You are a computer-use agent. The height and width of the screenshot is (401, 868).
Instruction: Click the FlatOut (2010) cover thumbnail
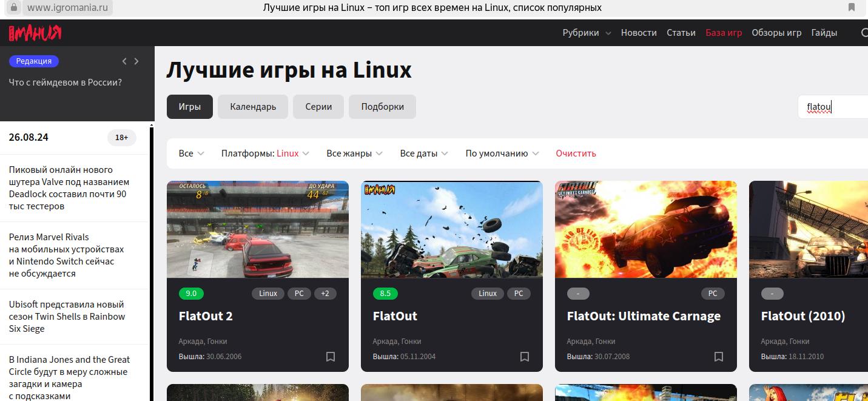[809, 229]
